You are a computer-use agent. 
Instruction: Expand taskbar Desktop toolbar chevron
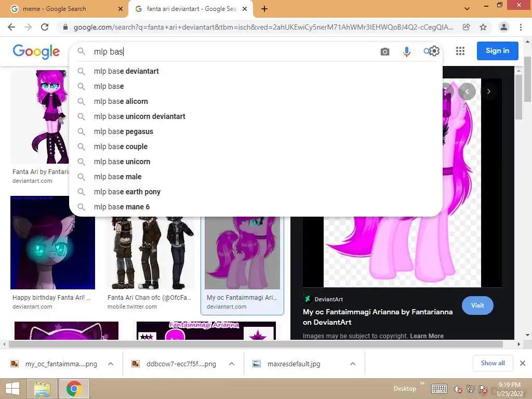click(422, 383)
